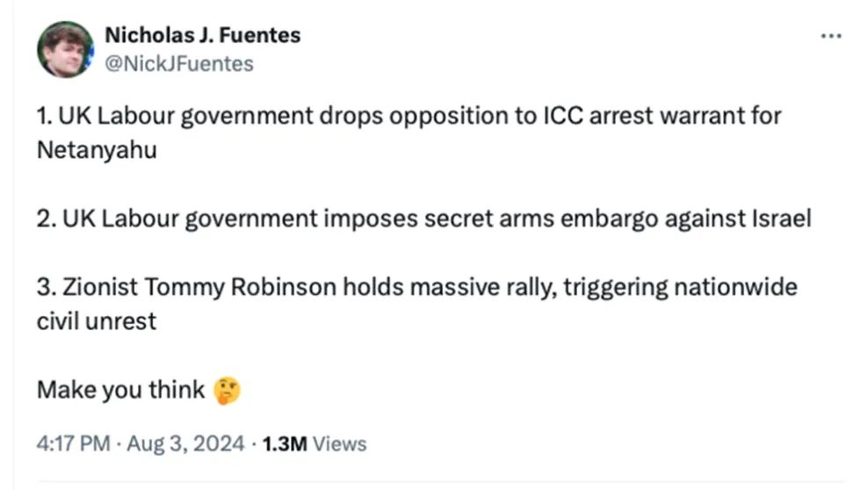Viewport: 868px width, 490px height.
Task: Click the second point about secret arms embargo
Action: point(423,219)
